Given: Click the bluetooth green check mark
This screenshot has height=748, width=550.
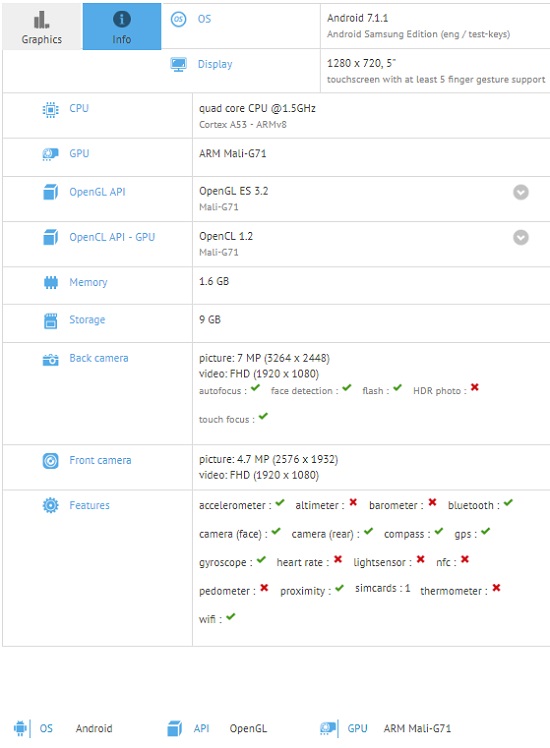Looking at the screenshot, I should pyautogui.click(x=508, y=502).
